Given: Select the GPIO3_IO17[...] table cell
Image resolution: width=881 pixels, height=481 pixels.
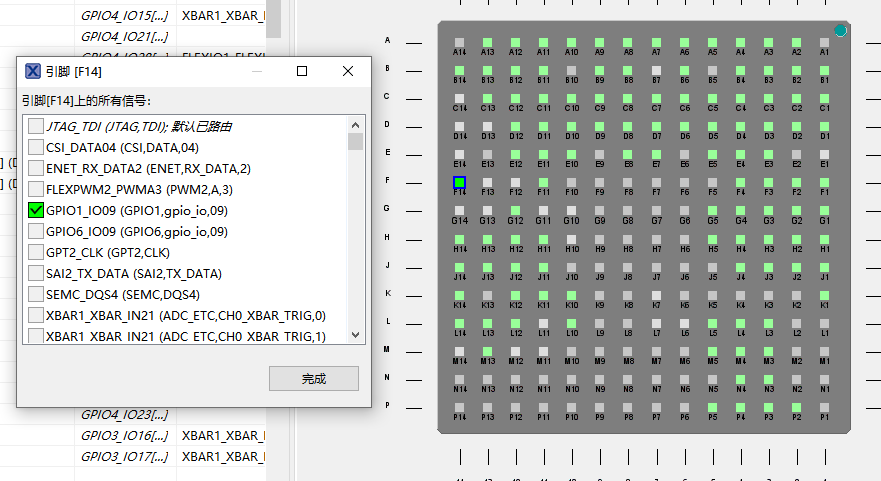Looking at the screenshot, I should pos(125,456).
